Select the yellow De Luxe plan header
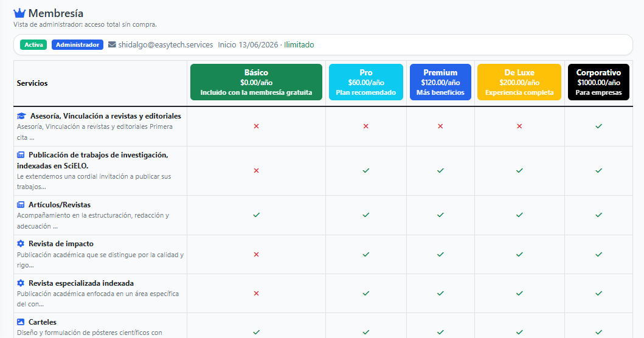Image resolution: width=644 pixels, height=338 pixels. point(519,82)
